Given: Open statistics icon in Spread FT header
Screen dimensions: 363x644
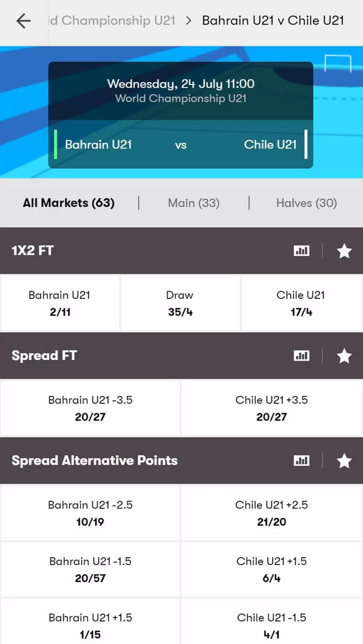Looking at the screenshot, I should pyautogui.click(x=301, y=356).
